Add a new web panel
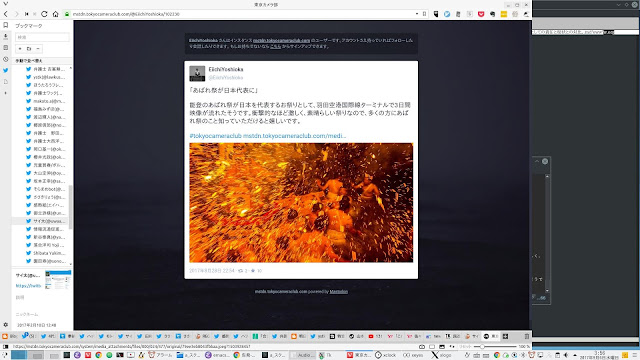The width and height of the screenshot is (640, 360). click(6, 93)
